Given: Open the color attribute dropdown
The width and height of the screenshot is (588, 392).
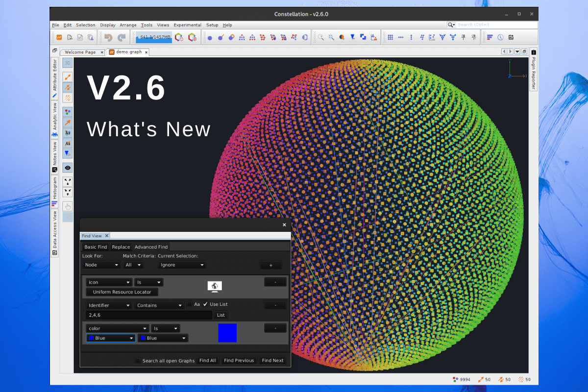Looking at the screenshot, I should [118, 328].
